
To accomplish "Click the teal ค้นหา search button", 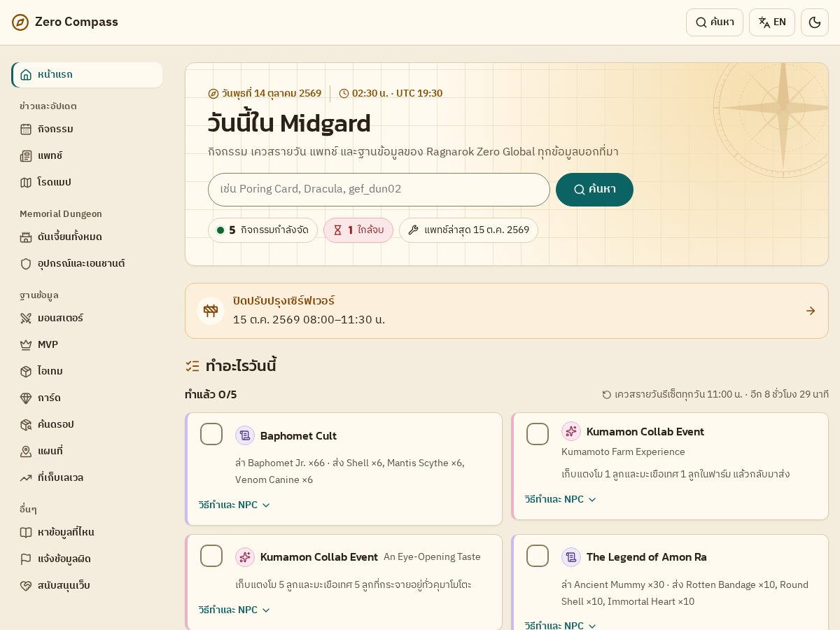I will tap(594, 190).
